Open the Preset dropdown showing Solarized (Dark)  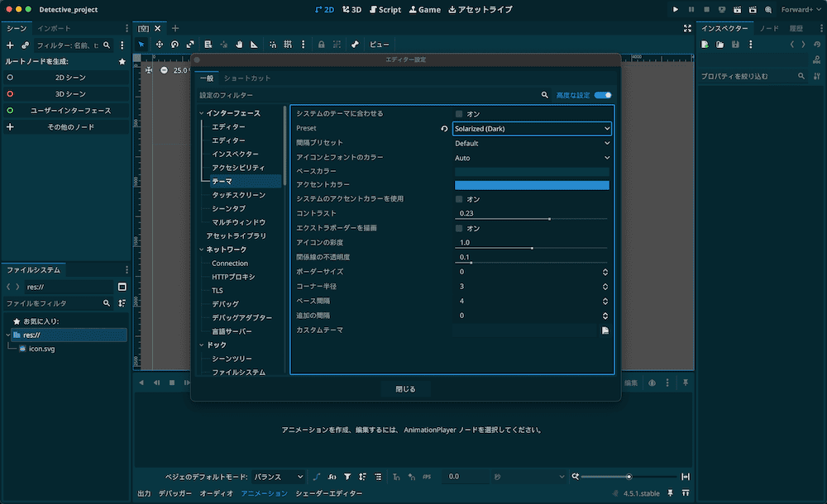click(532, 129)
